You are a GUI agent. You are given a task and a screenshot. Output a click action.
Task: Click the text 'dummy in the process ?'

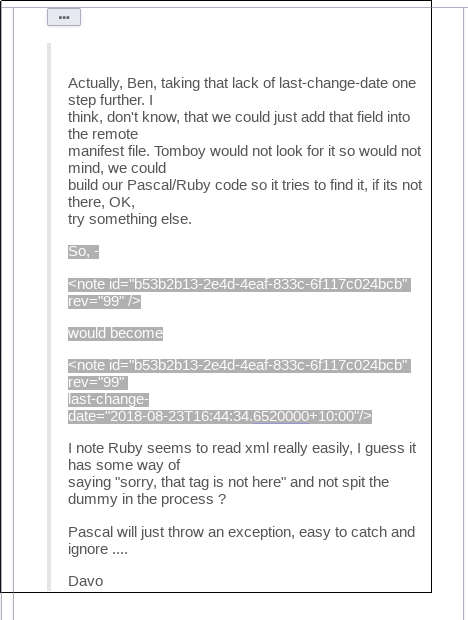[147, 499]
